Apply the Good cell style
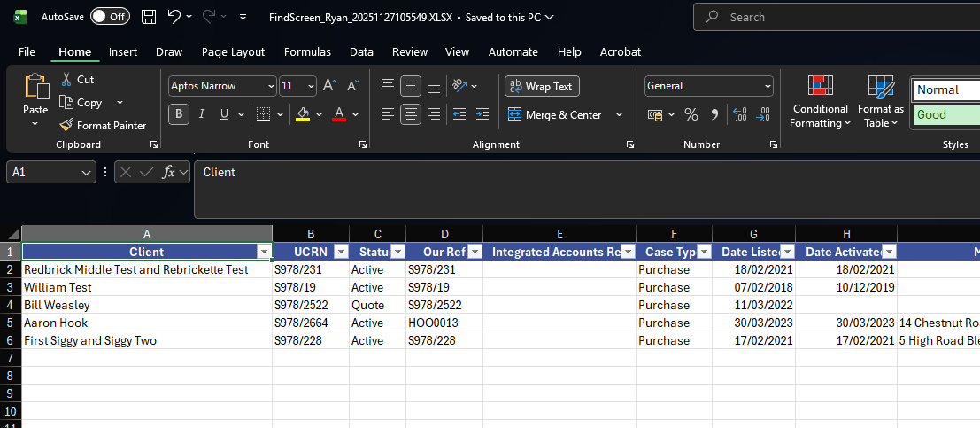 pyautogui.click(x=945, y=115)
